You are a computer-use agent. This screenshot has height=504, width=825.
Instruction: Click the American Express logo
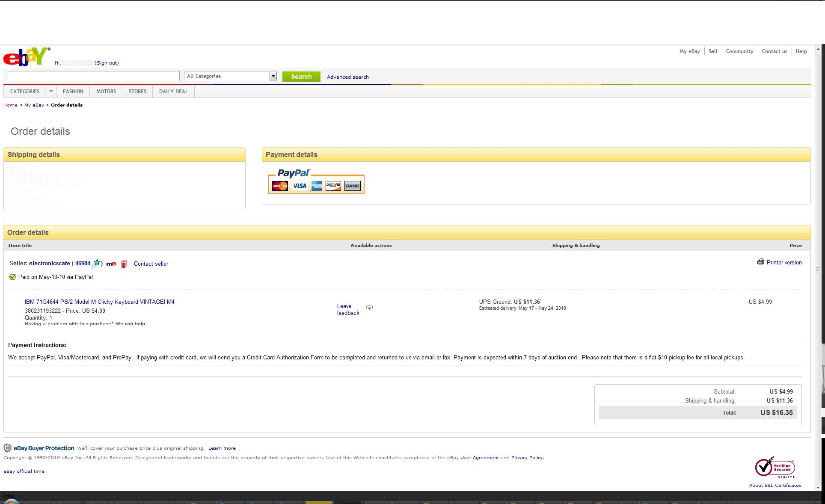point(317,186)
